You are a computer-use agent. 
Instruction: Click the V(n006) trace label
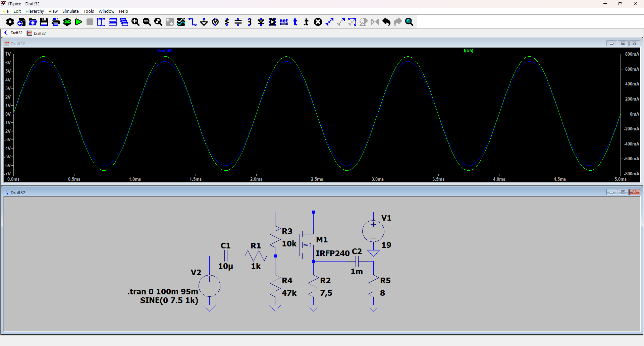165,51
